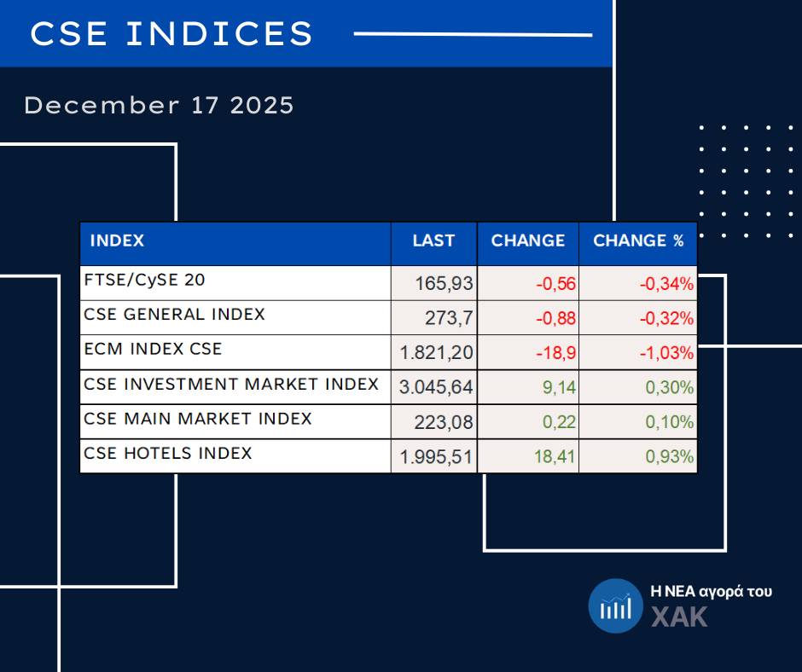The height and width of the screenshot is (672, 802).
Task: Click the LAST column header
Action: (433, 240)
